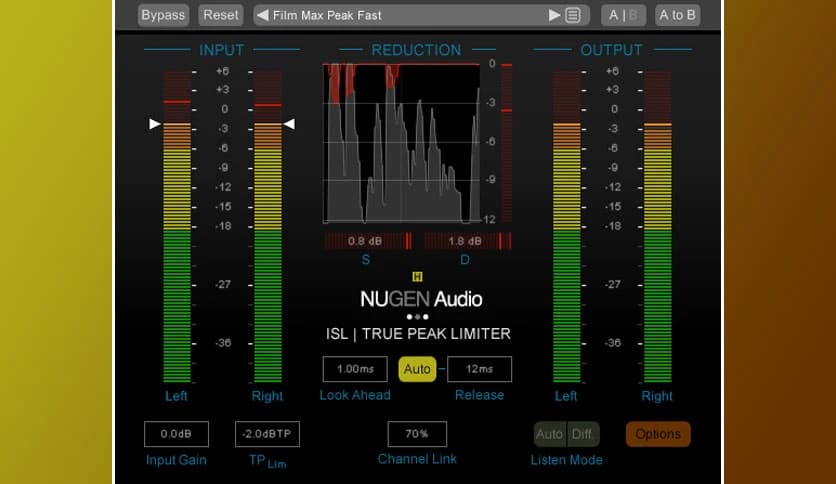
Task: Click the INPUT section heading
Action: click(222, 50)
